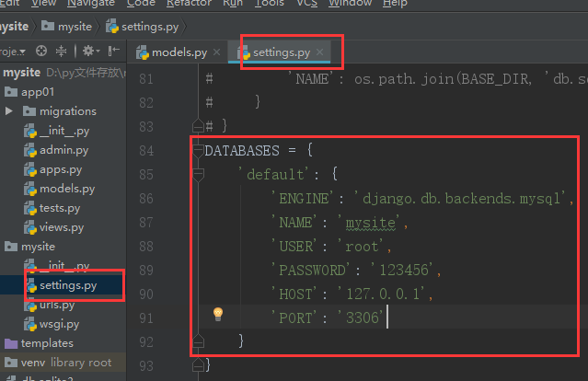Click the 'root' user value
The width and height of the screenshot is (588, 381).
[363, 247]
